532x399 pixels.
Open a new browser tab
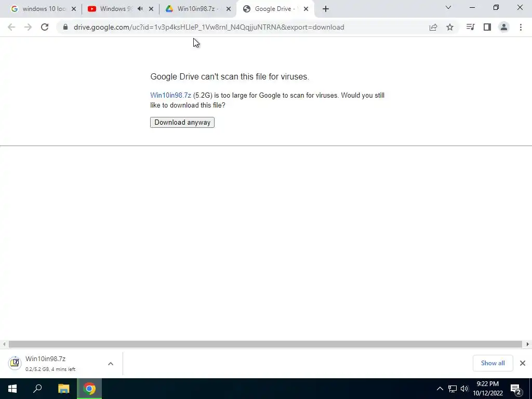pyautogui.click(x=326, y=9)
